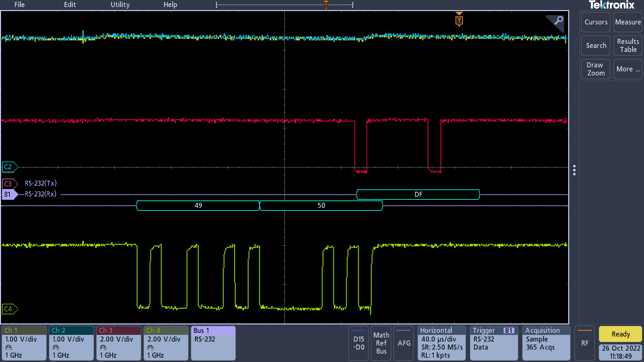This screenshot has height=362, width=644.
Task: Open the Trigger RS-232 settings badge
Action: (493, 343)
